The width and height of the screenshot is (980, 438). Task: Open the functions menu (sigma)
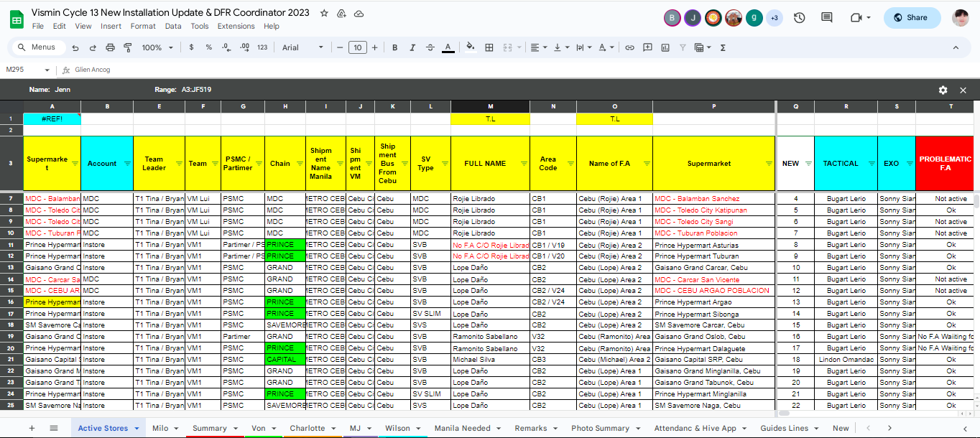coord(723,47)
